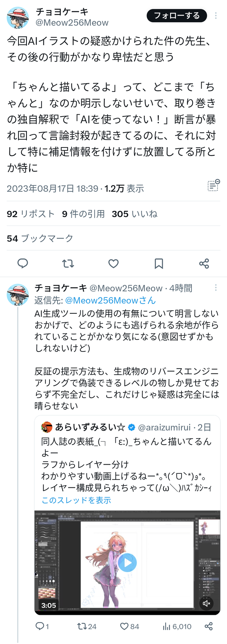Like the main tweet with heart icon
Image resolution: width=227 pixels, height=644 pixels.
113,263
